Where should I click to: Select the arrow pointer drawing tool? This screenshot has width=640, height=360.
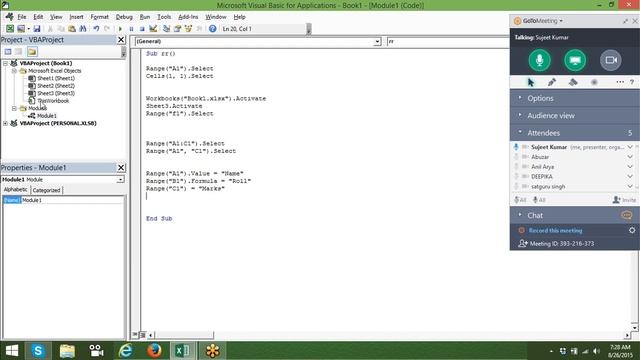[x=531, y=82]
